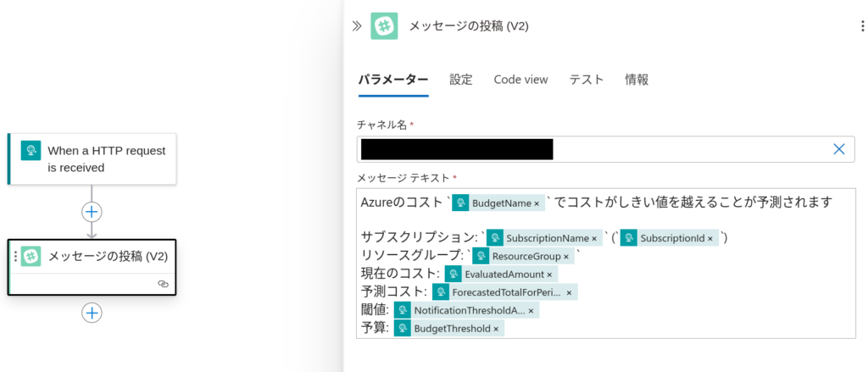The height and width of the screenshot is (372, 868).
Task: Click the リソースグループ: label text
Action: point(413,256)
